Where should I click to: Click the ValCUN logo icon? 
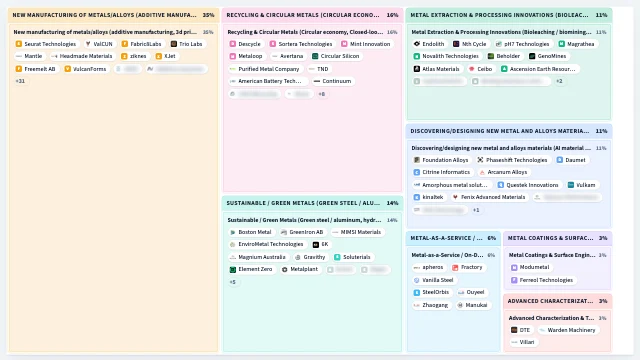click(x=88, y=44)
